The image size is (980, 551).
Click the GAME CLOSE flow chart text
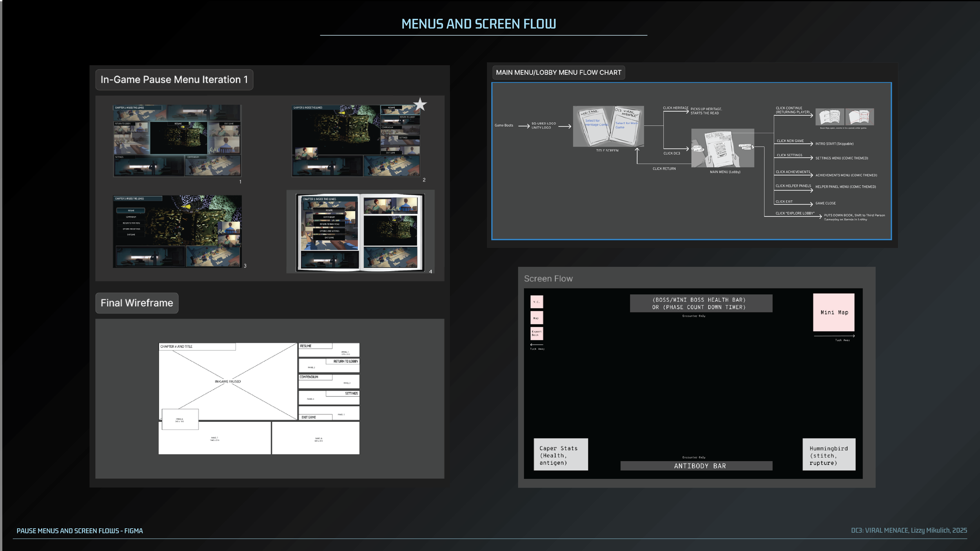[x=825, y=203]
